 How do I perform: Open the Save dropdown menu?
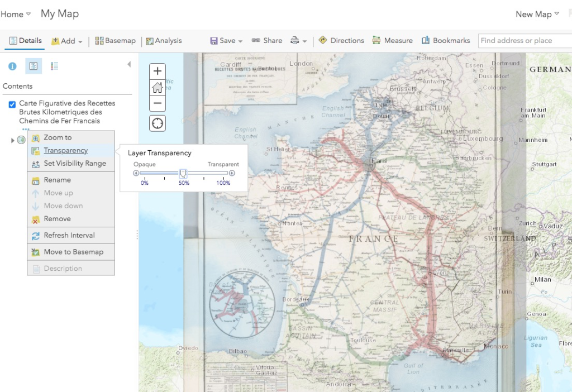click(x=226, y=41)
